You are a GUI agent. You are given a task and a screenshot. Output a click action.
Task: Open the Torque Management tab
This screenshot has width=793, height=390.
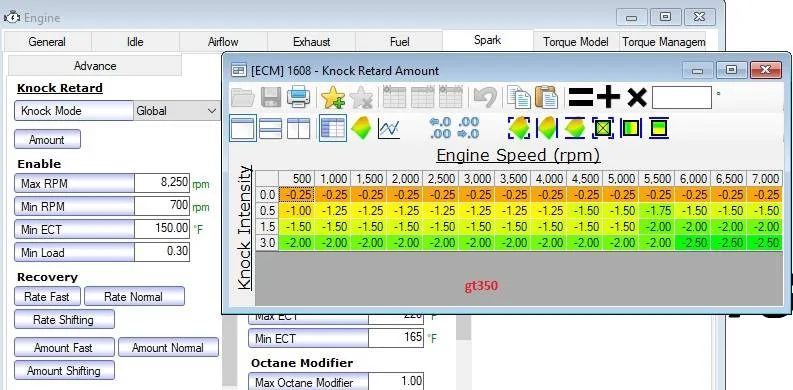(x=664, y=42)
